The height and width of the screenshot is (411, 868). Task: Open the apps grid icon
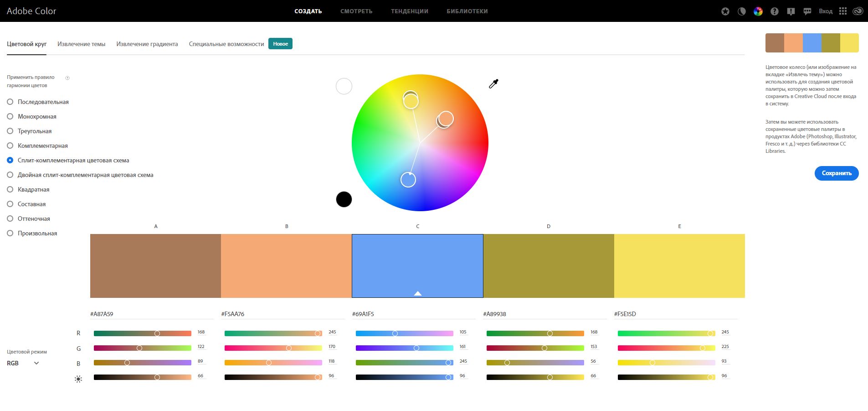click(843, 11)
